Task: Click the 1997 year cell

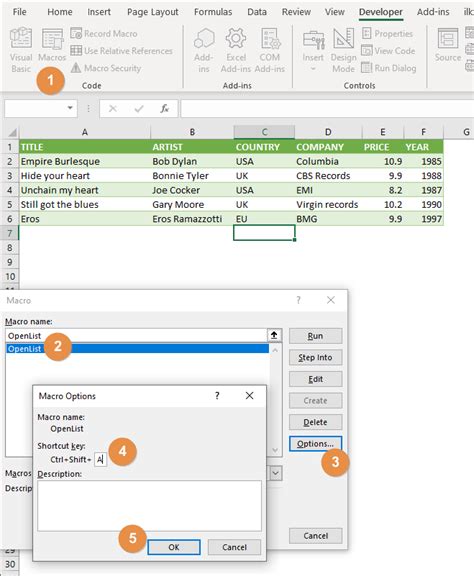Action: click(x=424, y=219)
